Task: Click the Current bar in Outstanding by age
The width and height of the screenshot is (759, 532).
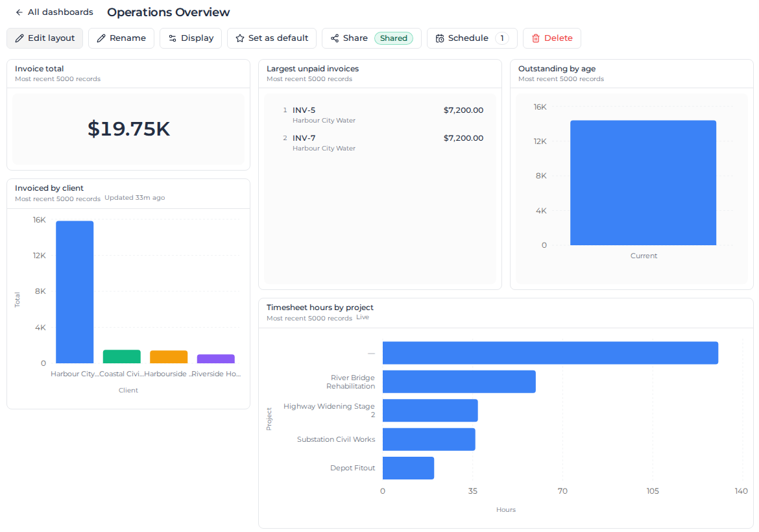Action: tap(643, 183)
